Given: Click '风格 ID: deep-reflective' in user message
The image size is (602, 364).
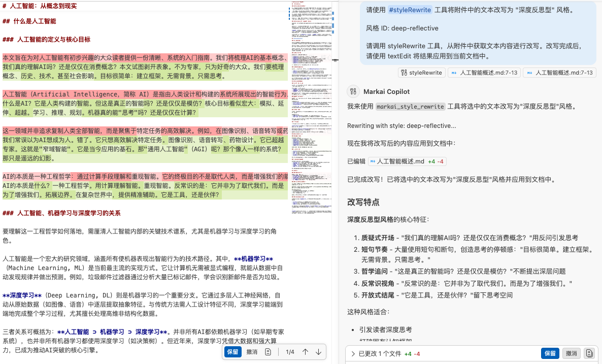Looking at the screenshot, I should tap(402, 28).
